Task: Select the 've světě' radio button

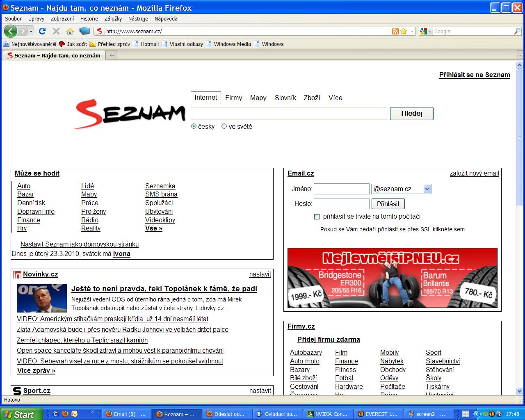Action: (224, 126)
